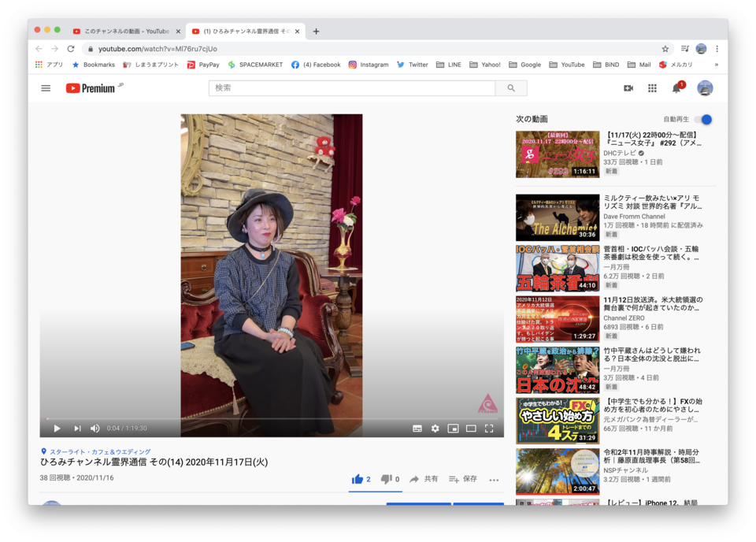
Task: Like the video with thumbs up
Action: [x=358, y=479]
